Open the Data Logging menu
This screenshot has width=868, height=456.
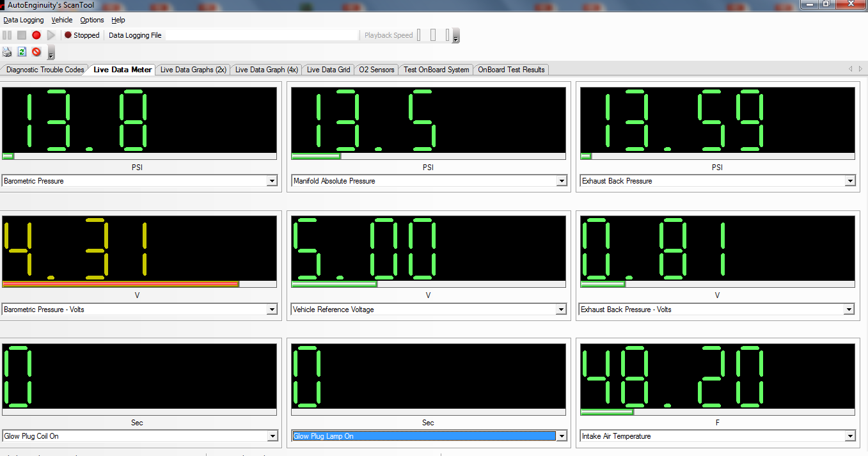coord(24,20)
